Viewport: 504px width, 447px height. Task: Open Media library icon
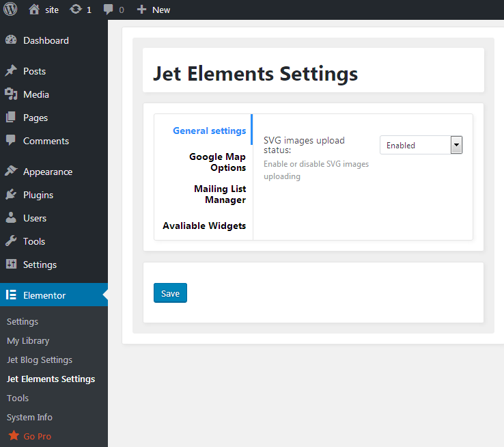point(11,94)
